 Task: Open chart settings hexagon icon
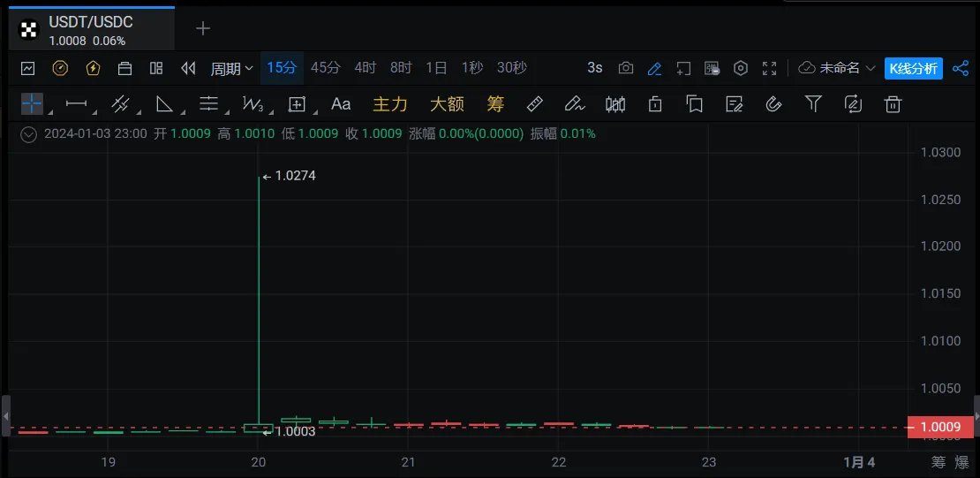pos(741,68)
